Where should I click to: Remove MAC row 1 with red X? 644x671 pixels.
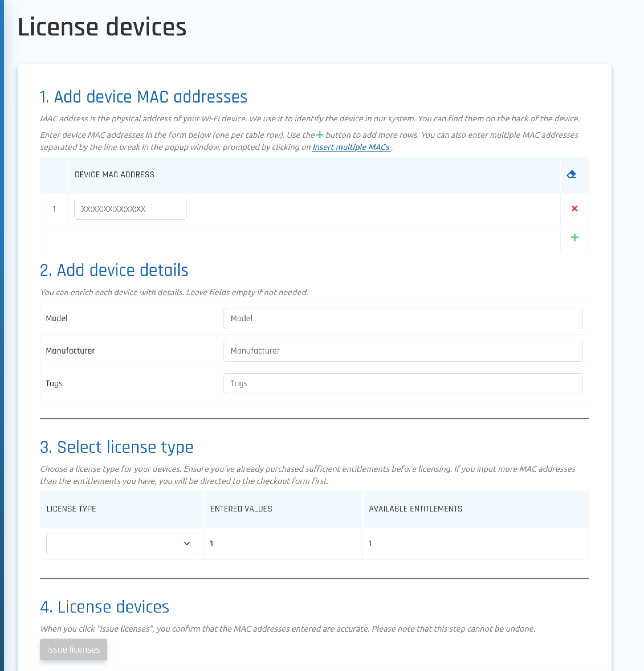pyautogui.click(x=574, y=208)
